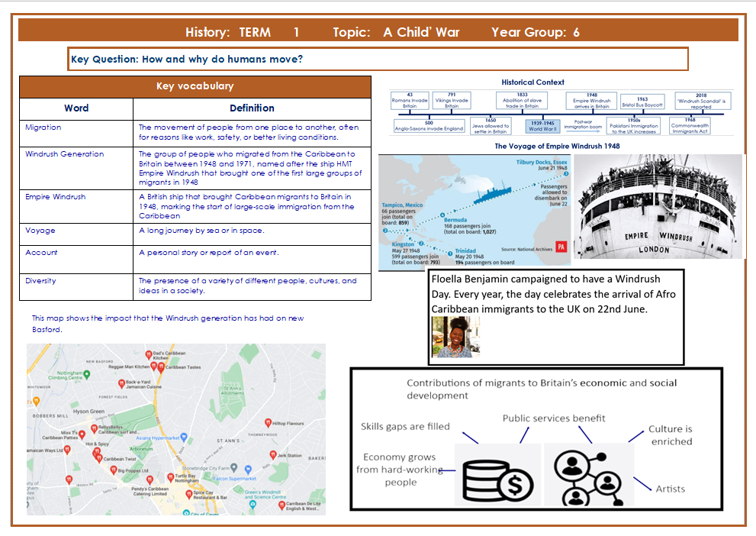The width and height of the screenshot is (756, 536).
Task: Open the Floella Benjamin portrait photo
Action: coord(455,337)
